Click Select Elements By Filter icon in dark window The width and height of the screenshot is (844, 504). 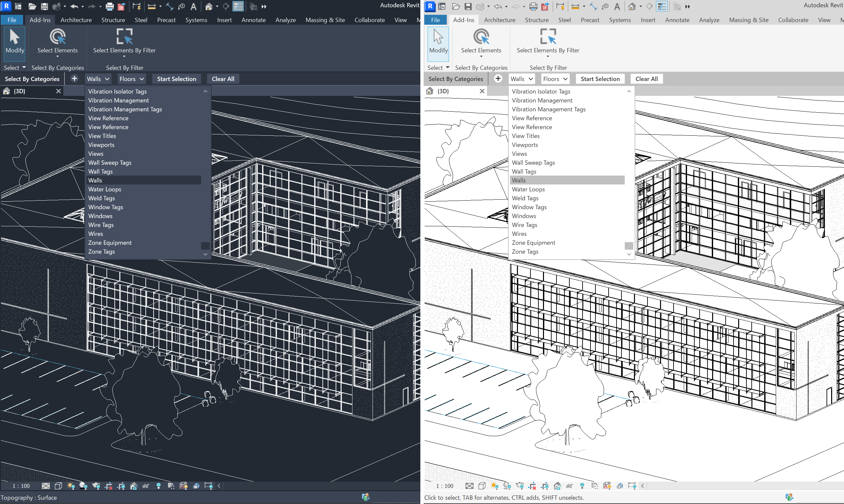[124, 37]
